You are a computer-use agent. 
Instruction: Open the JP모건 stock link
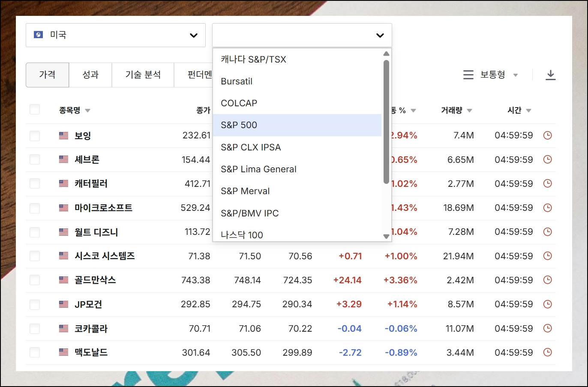pos(88,304)
